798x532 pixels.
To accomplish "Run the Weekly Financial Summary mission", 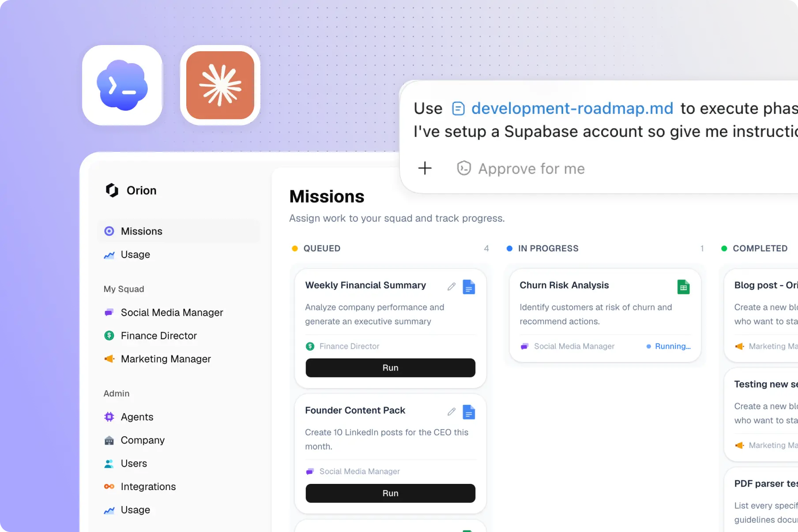I will (390, 368).
